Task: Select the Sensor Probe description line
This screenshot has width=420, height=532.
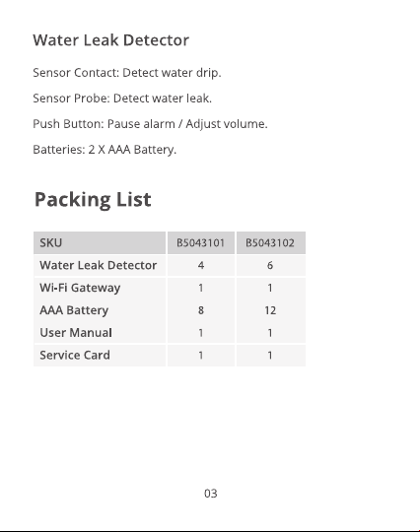Action: tap(122, 99)
